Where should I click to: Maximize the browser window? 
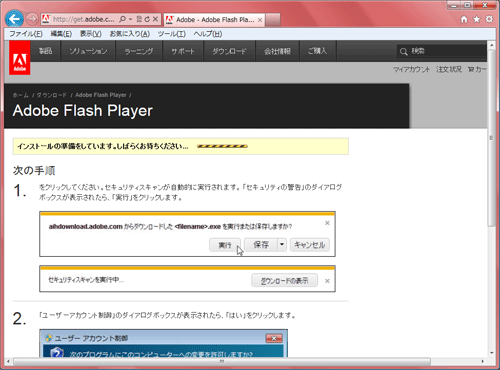pyautogui.click(x=467, y=5)
